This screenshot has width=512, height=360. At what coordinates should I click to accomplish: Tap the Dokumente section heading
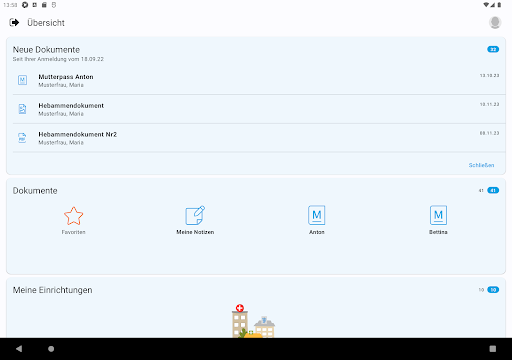click(35, 191)
